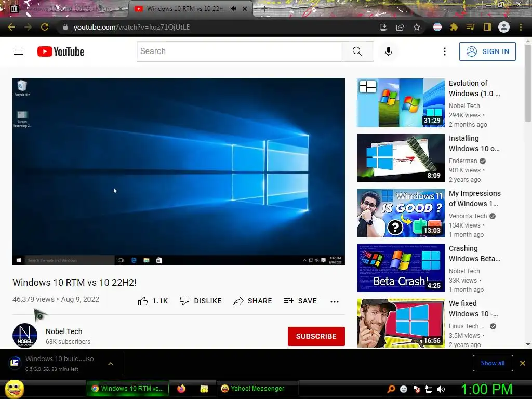Open the Nobel Tech channel avatar
Image resolution: width=532 pixels, height=399 pixels.
pyautogui.click(x=25, y=336)
